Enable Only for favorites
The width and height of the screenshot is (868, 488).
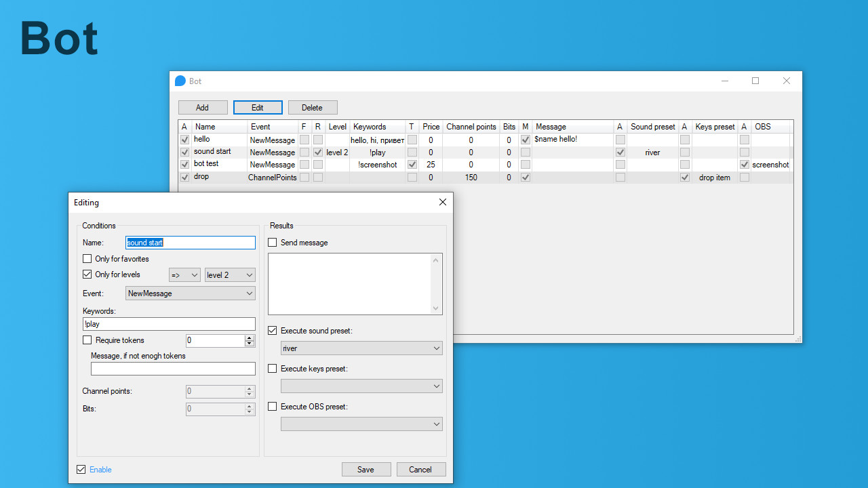tap(87, 258)
